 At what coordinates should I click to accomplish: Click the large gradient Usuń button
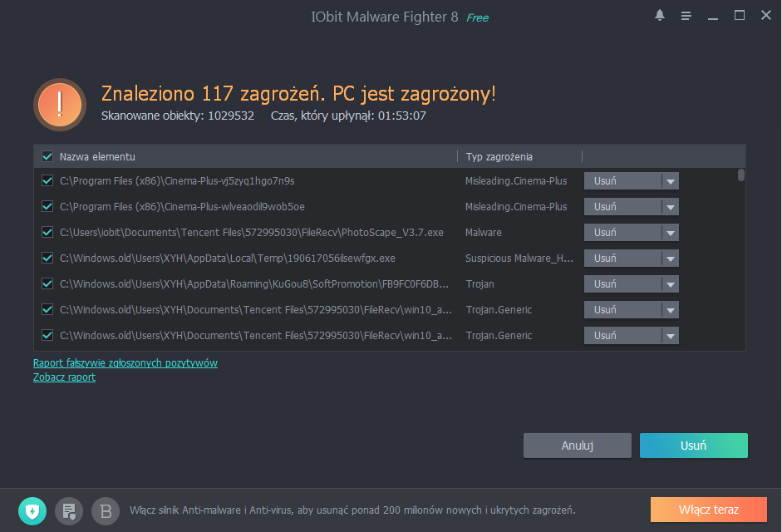694,446
